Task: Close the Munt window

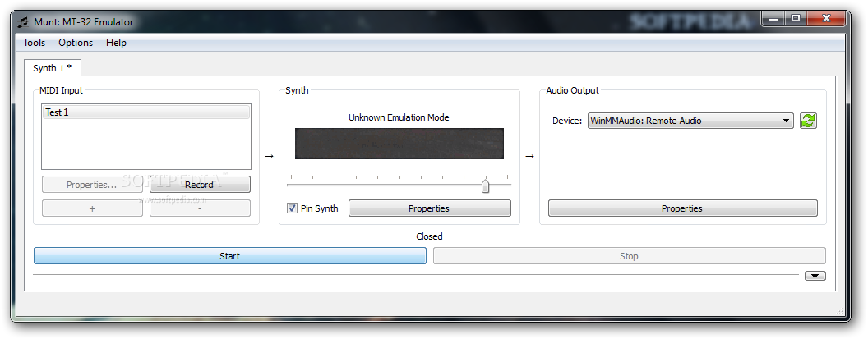Action: [x=826, y=20]
